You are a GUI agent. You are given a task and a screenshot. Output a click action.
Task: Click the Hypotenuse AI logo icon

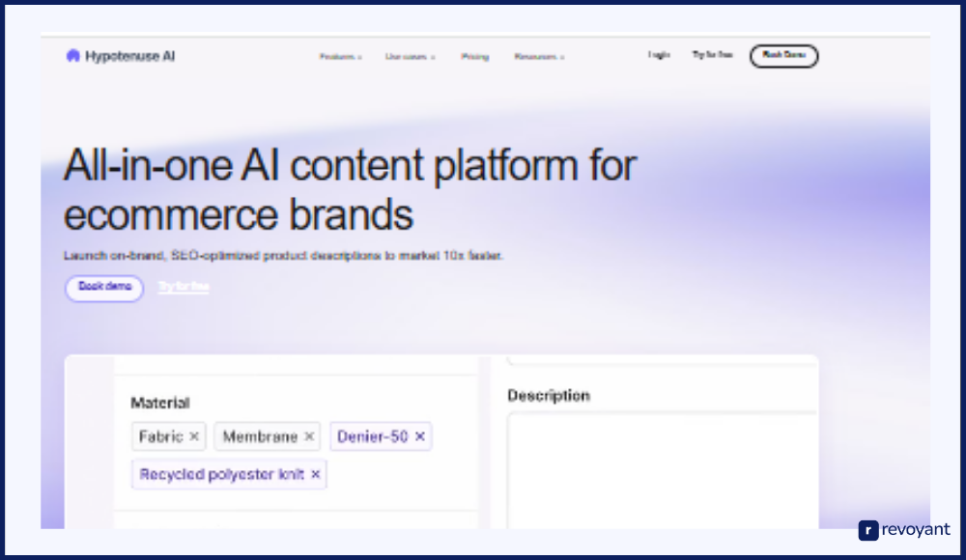click(x=72, y=56)
